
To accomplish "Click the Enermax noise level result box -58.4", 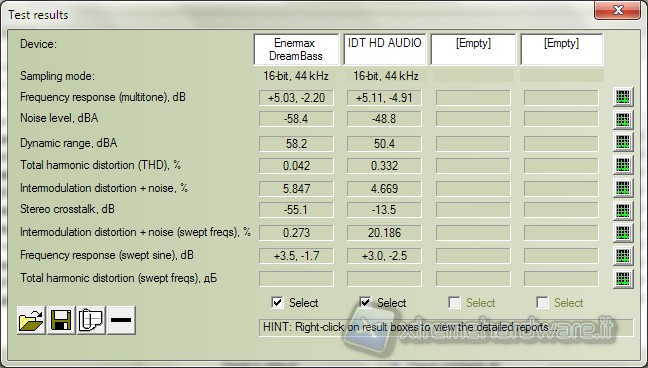I will coord(296,119).
